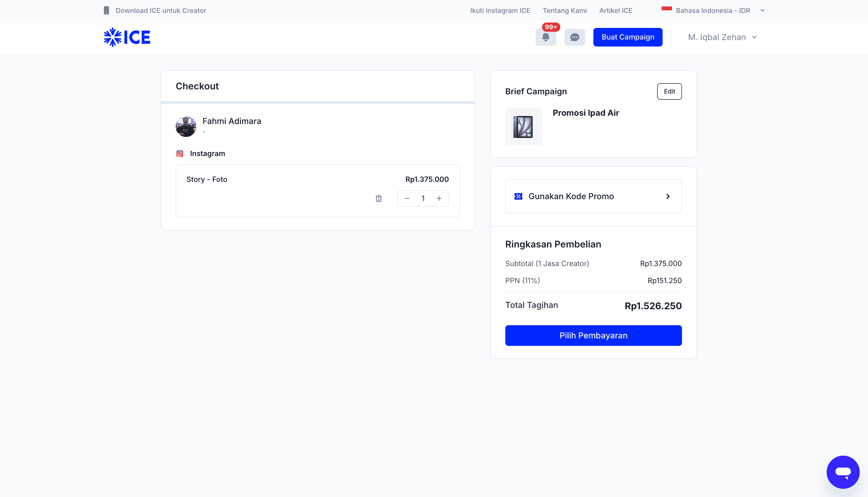Go to Ikuti Instagram ICE

click(x=500, y=11)
